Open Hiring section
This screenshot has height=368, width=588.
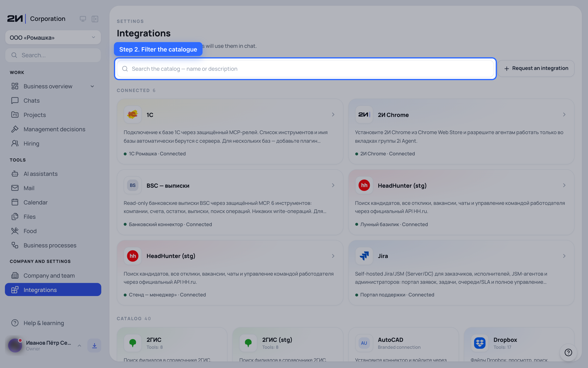[x=53, y=144]
